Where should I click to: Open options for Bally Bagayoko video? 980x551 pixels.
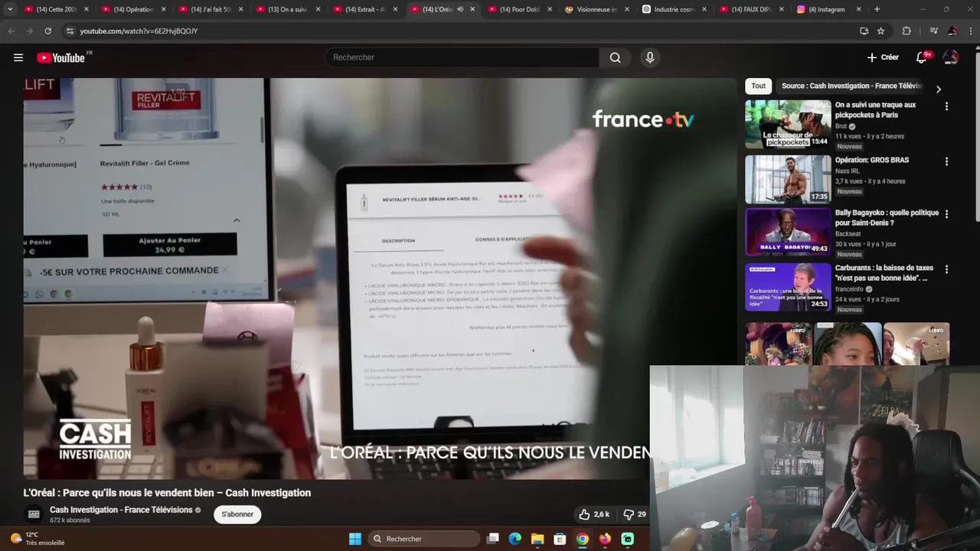click(946, 214)
